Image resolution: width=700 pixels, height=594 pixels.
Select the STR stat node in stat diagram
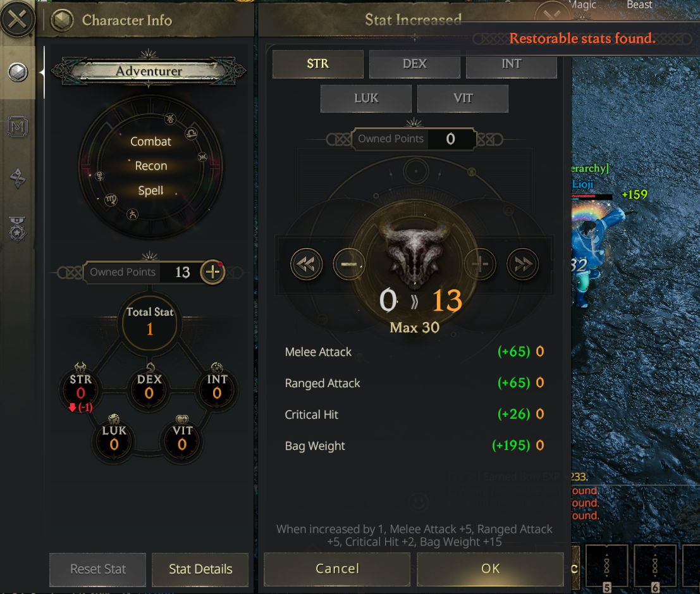click(x=80, y=388)
